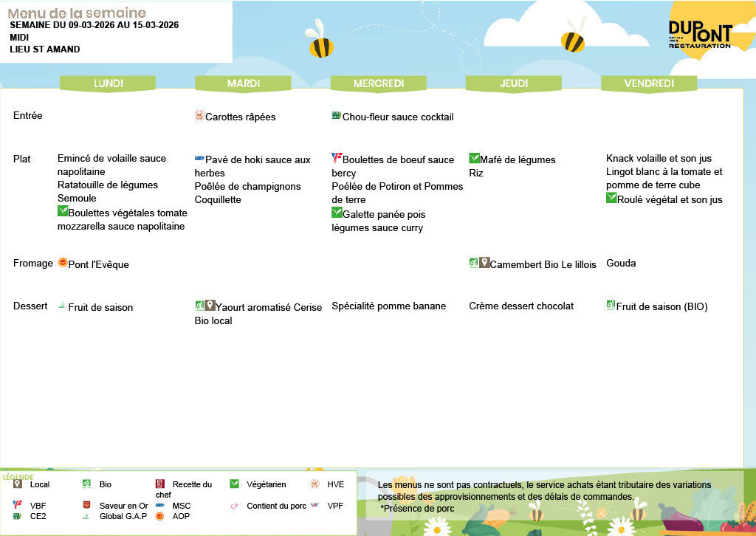756x536 pixels.
Task: Click the VBF icon beside Boulettes de boeuf
Action: click(337, 158)
